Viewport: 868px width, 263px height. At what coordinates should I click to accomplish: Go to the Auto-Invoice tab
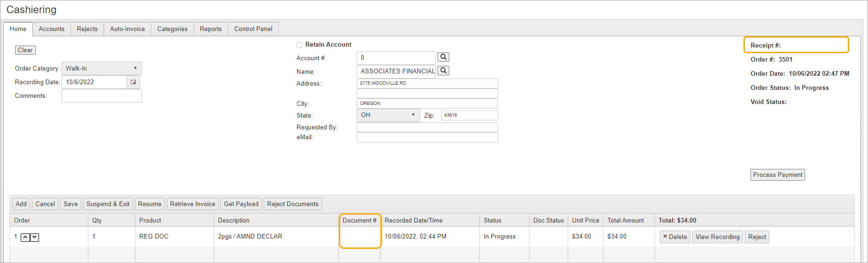pyautogui.click(x=127, y=29)
